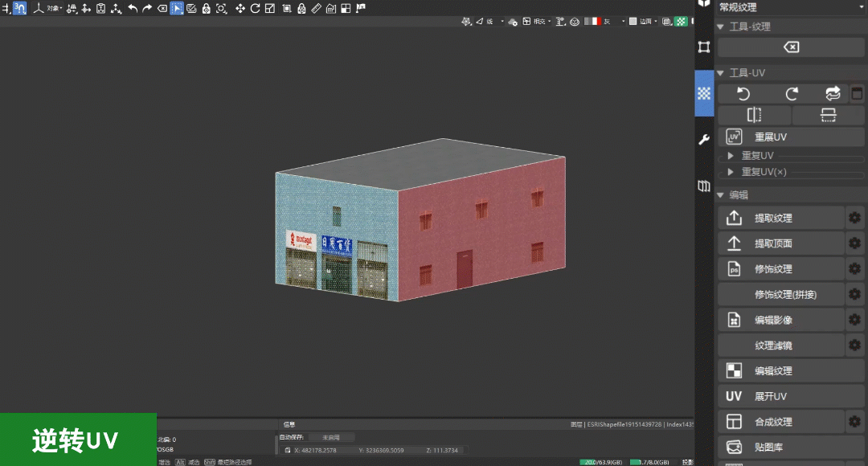Expand the 重复UV section
Image resolution: width=868 pixels, height=466 pixels.
(x=731, y=156)
